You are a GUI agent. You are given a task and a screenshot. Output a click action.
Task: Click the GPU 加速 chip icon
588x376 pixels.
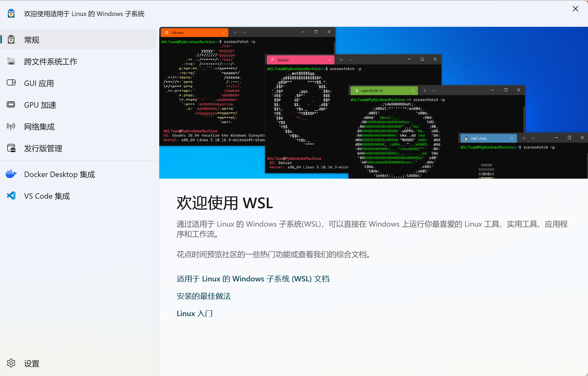11,104
